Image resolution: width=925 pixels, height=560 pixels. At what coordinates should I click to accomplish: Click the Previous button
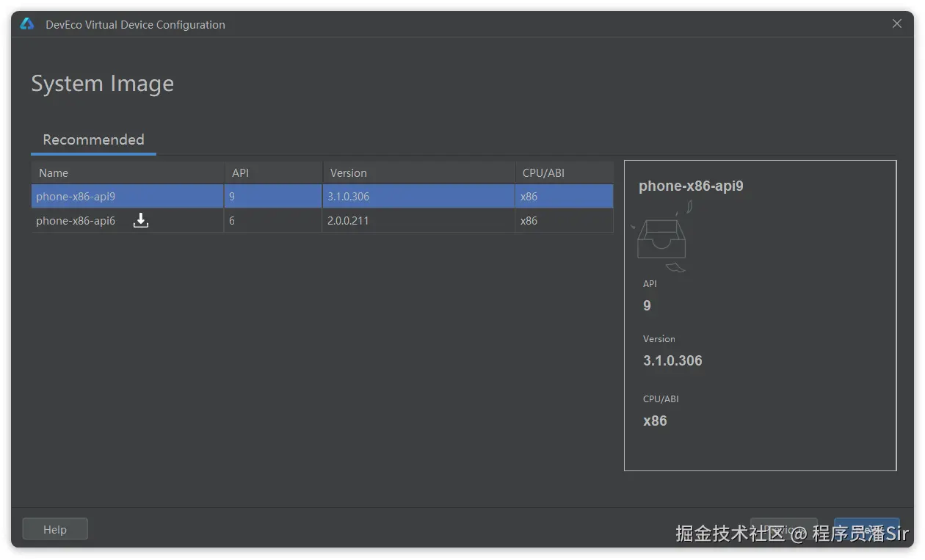[783, 529]
